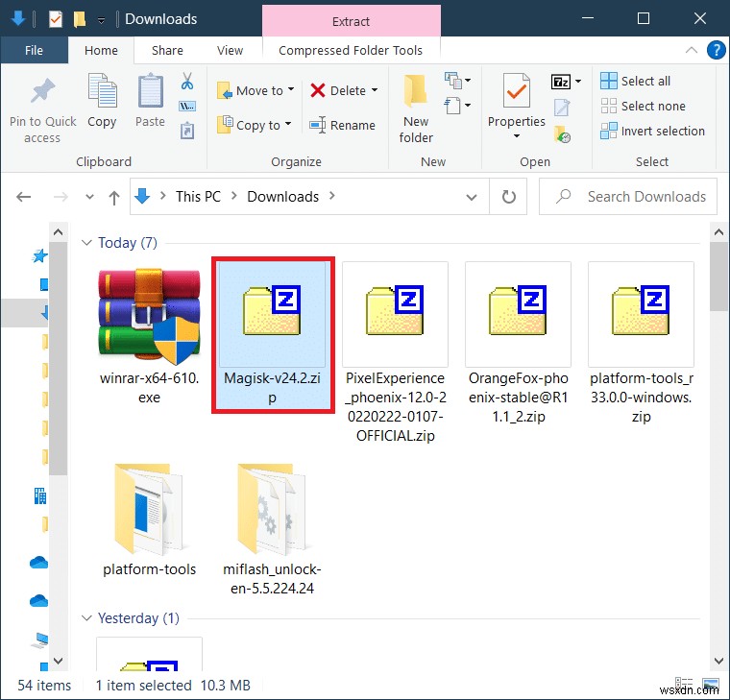
Task: Click the Rename button
Action: coord(342,125)
